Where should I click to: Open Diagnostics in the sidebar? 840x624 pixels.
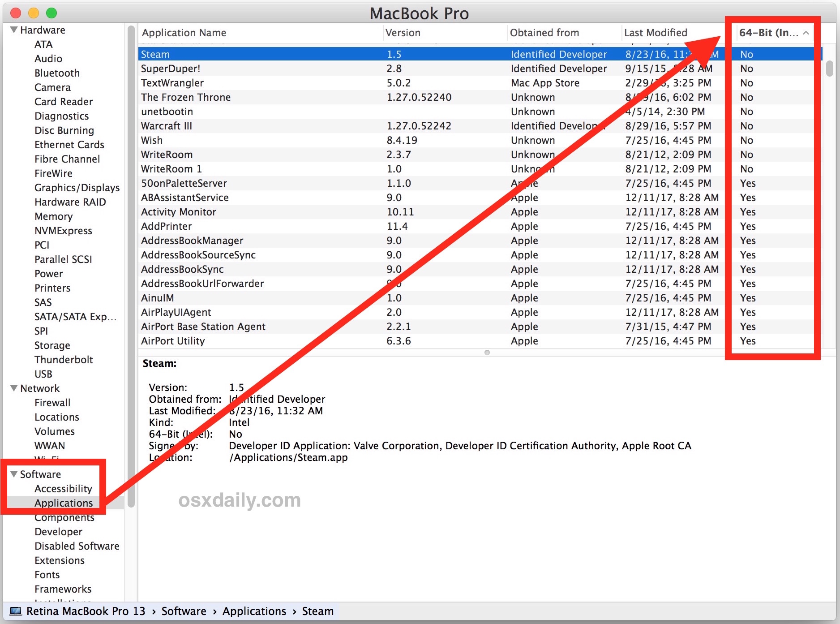61,116
